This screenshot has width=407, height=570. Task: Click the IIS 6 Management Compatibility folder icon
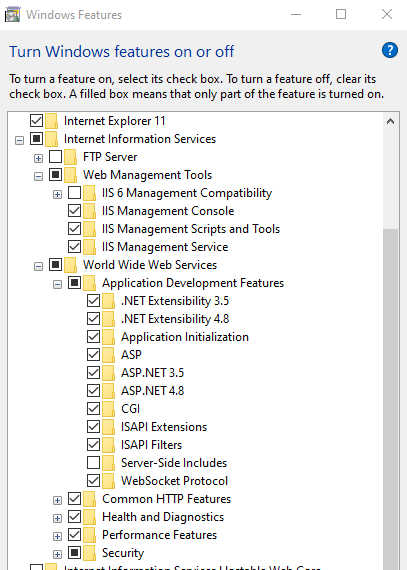[89, 193]
